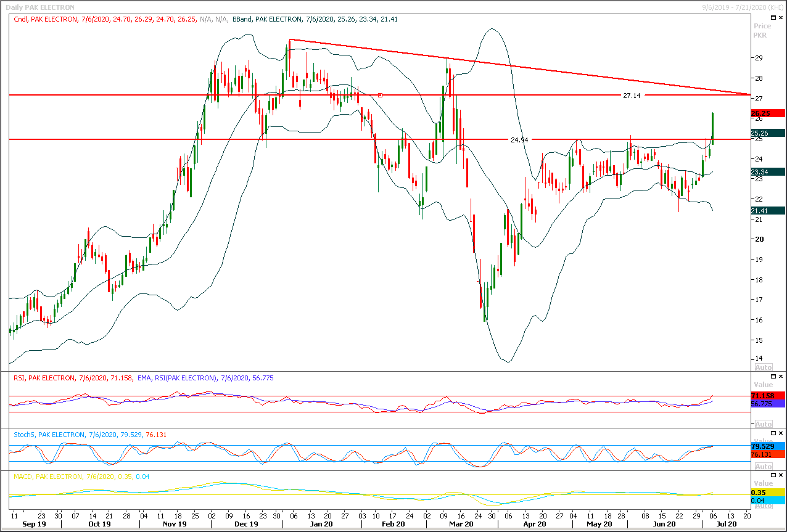
Task: Click the Mar 20 month label on time axis
Action: pyautogui.click(x=460, y=525)
